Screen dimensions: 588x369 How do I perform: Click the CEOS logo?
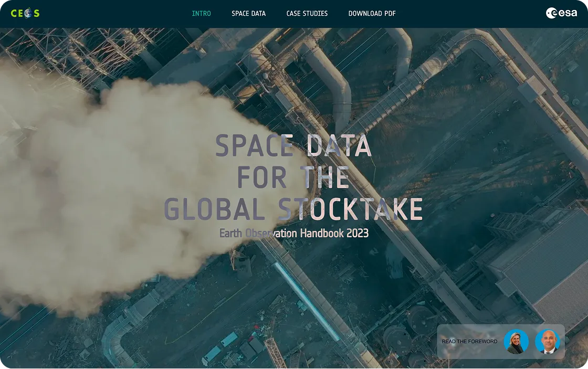(25, 13)
